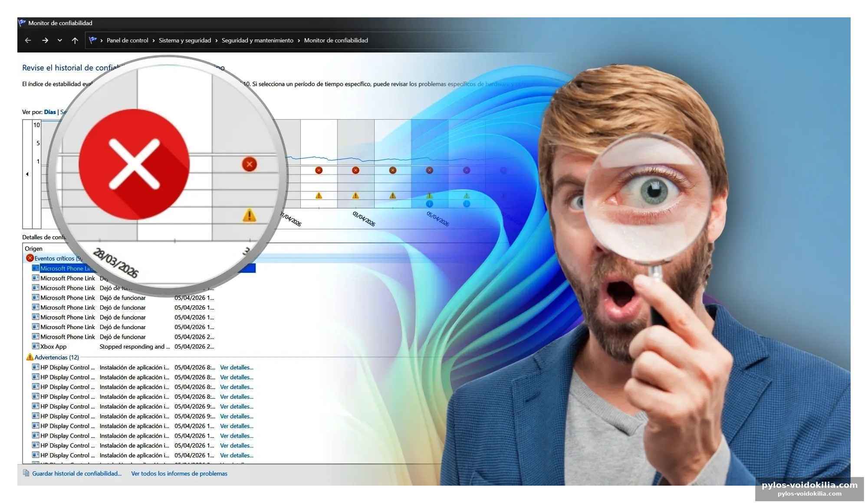Select the critical error icon above 03/04/2026
This screenshot has width=868, height=503.
pos(355,170)
